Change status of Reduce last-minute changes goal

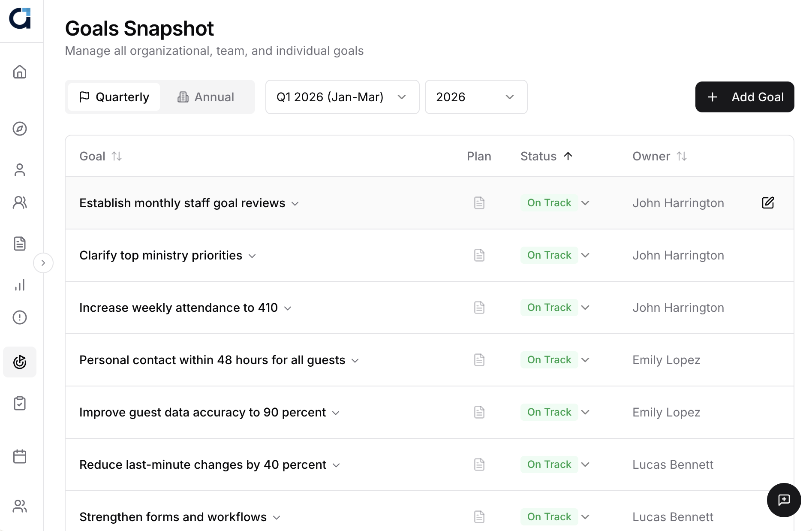tap(556, 465)
